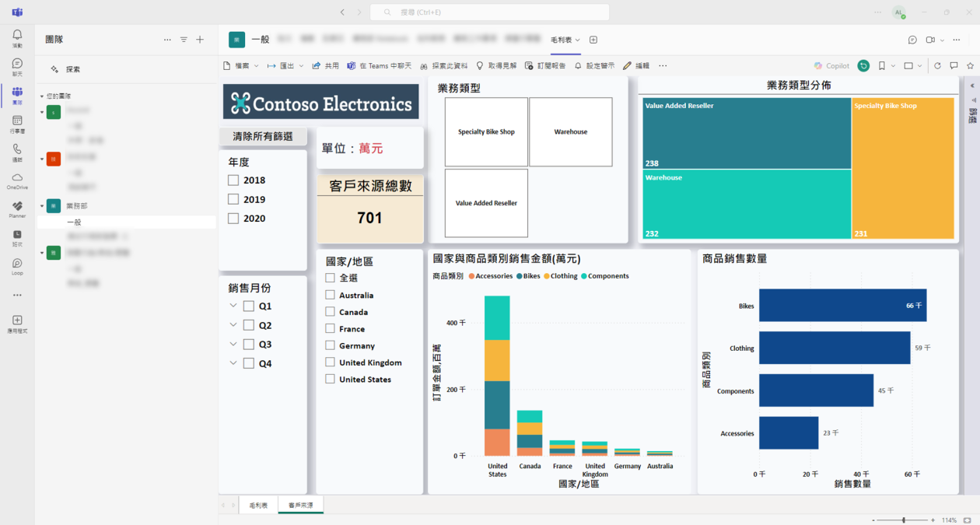
Task: Check the 2019 year checkbox
Action: [x=233, y=199]
